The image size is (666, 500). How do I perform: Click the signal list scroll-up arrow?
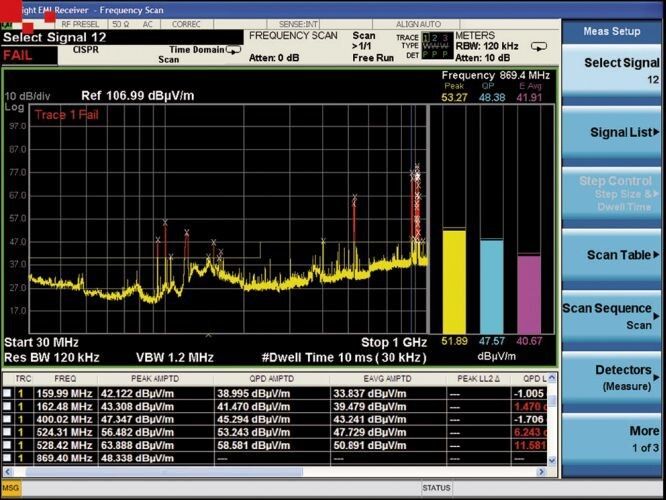click(551, 379)
